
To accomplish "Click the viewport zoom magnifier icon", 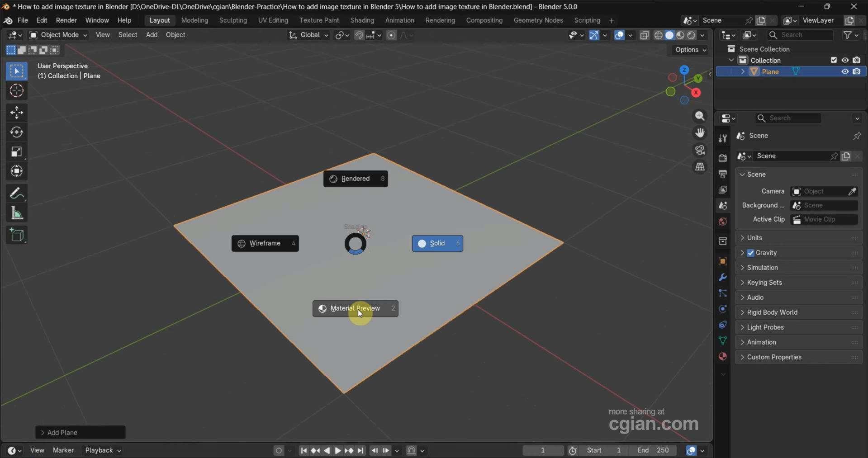I will [x=700, y=116].
